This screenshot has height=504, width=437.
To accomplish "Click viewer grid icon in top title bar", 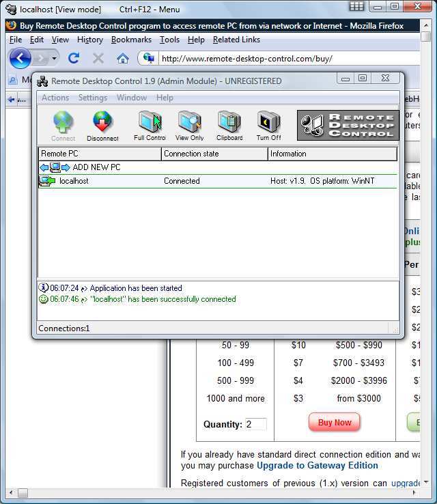I will [356, 6].
